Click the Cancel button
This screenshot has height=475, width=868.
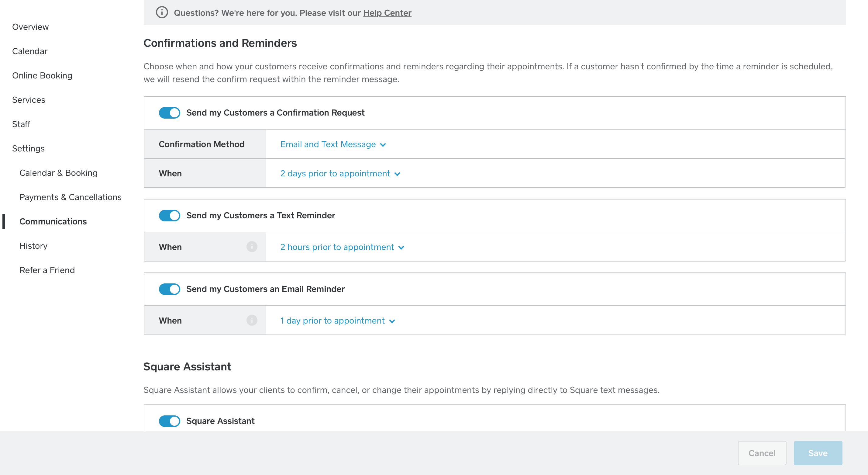tap(762, 453)
